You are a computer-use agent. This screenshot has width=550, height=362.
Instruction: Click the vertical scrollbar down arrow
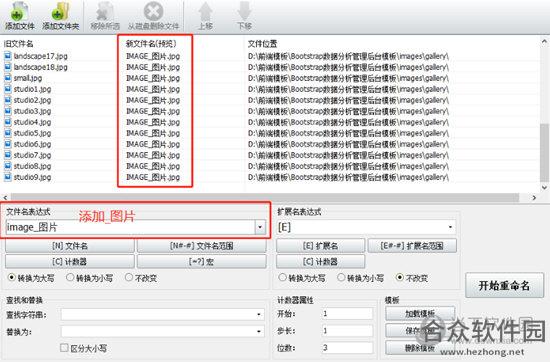click(544, 187)
